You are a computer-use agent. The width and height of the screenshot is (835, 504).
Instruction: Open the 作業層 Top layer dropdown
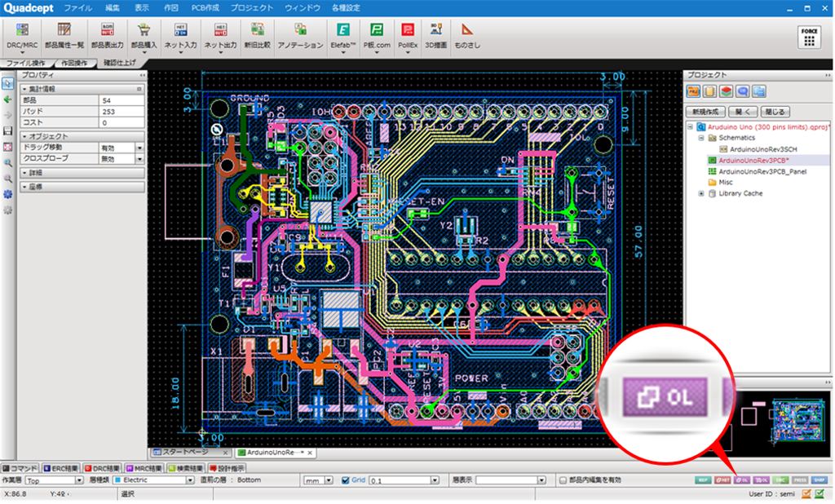point(55,480)
